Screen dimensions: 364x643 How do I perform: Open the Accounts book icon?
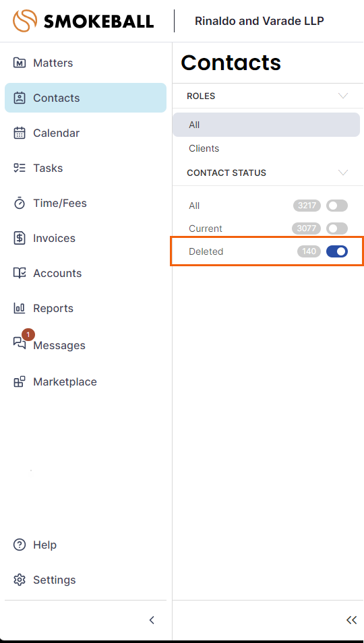pos(20,273)
